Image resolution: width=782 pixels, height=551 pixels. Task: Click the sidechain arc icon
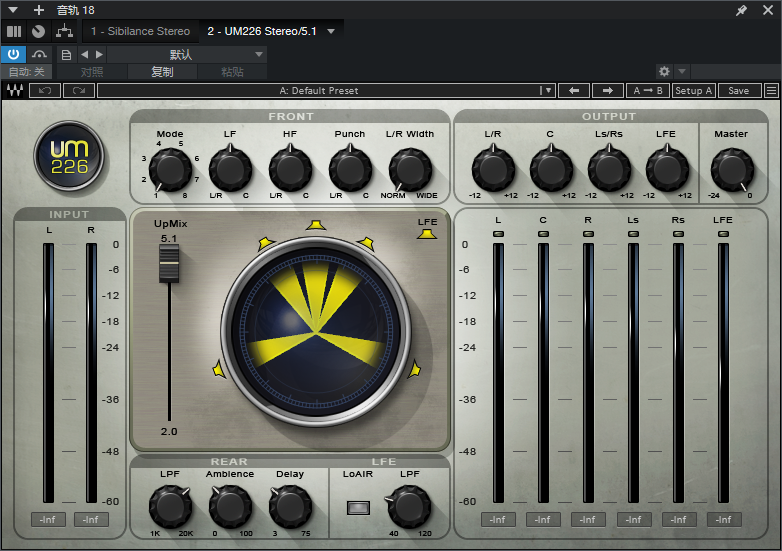39,54
